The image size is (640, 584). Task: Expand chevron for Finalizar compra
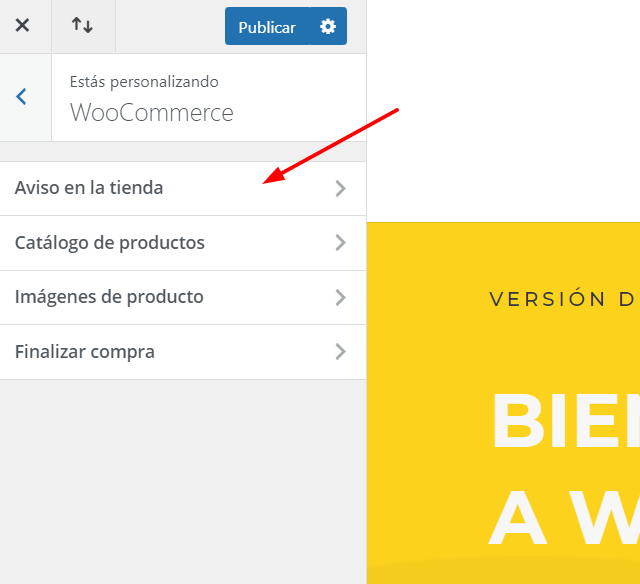click(x=340, y=352)
